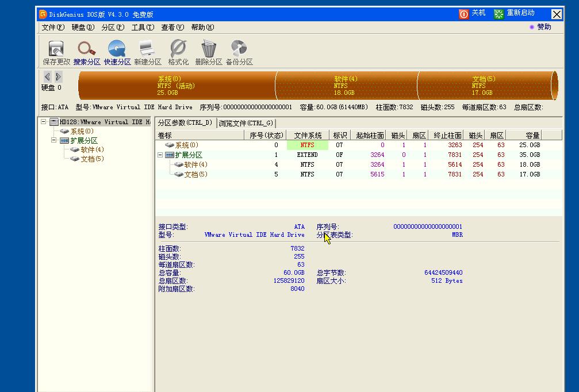Click the HD128 hard disk icon in tree
Viewport: 579px width, 392px height.
pos(54,122)
